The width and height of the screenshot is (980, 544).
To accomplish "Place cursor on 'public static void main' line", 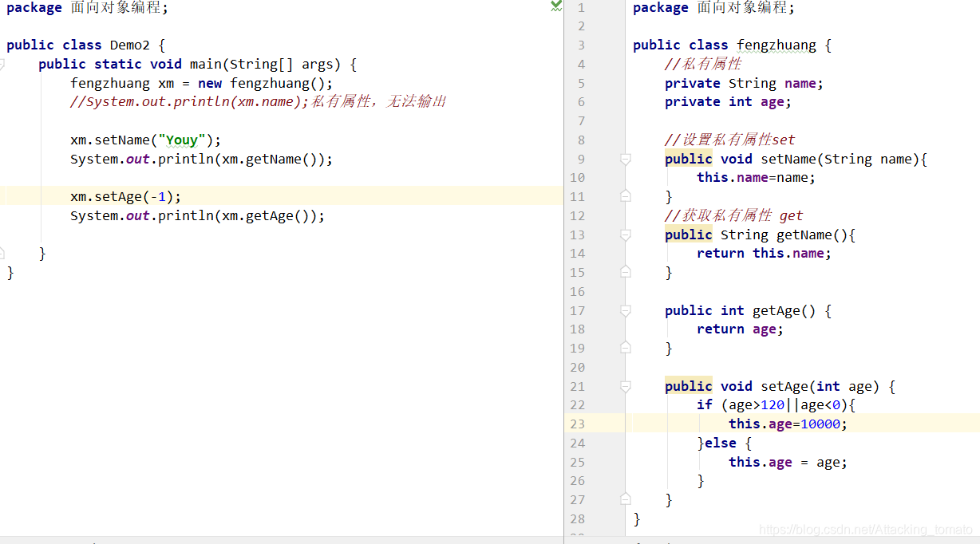I will [198, 65].
